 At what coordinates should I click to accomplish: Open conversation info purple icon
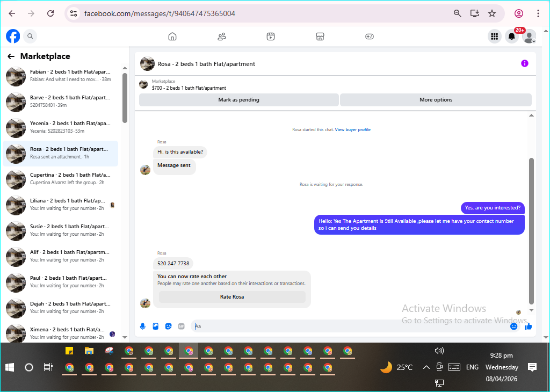[x=524, y=63]
